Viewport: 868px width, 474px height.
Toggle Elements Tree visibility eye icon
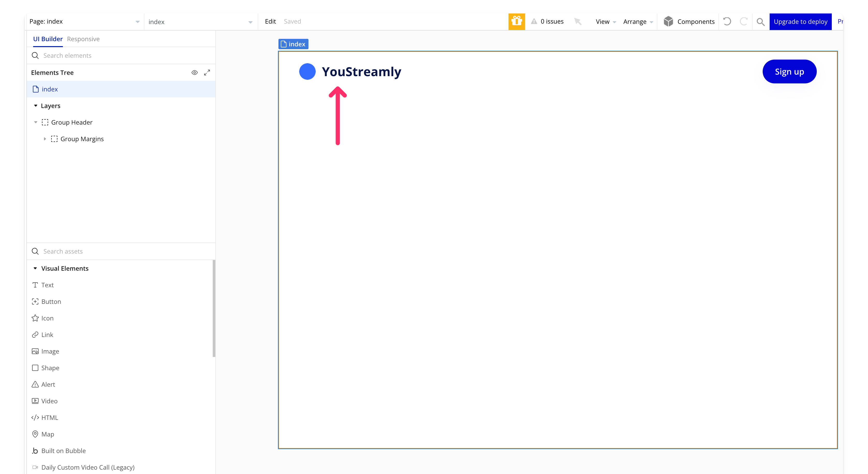(194, 73)
